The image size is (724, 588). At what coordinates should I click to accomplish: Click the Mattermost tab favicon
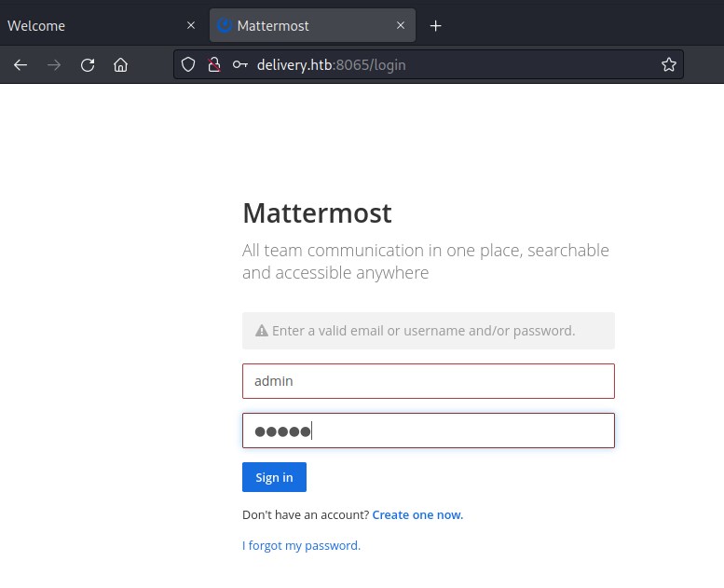click(x=224, y=26)
